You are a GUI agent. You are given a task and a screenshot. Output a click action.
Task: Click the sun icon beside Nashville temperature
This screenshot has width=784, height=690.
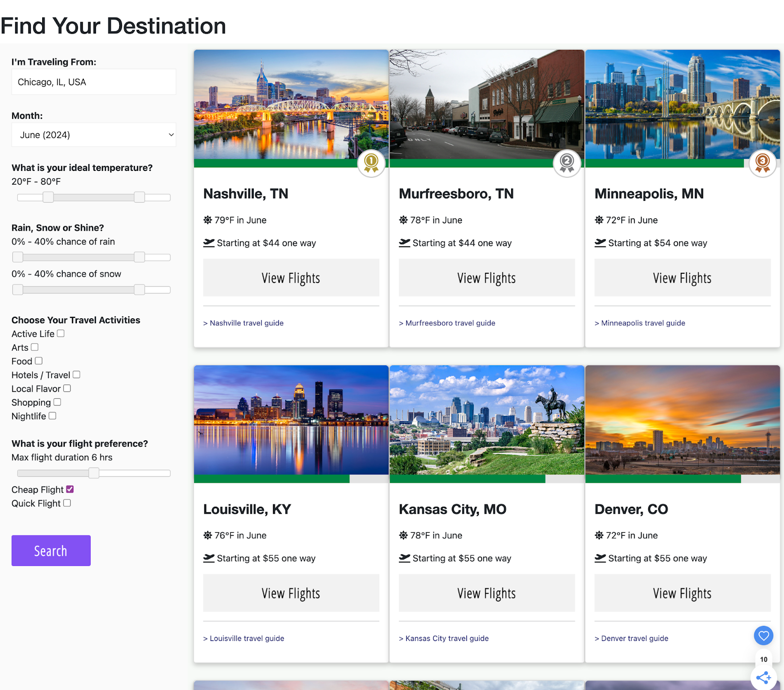click(x=208, y=220)
